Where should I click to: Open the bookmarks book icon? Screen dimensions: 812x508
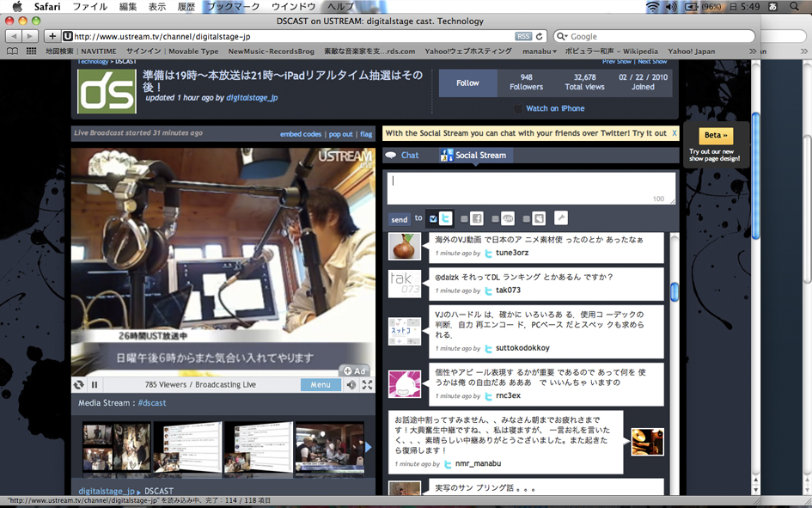(x=12, y=52)
